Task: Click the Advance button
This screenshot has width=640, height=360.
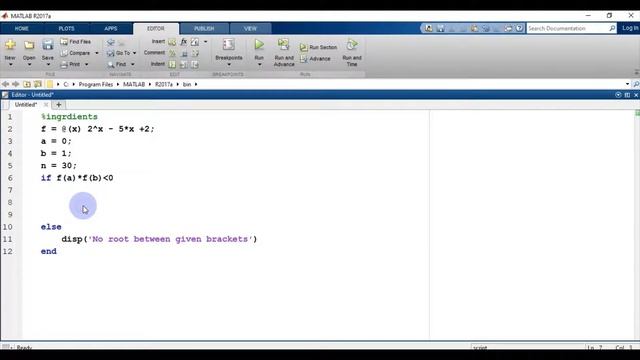Action: pos(315,59)
